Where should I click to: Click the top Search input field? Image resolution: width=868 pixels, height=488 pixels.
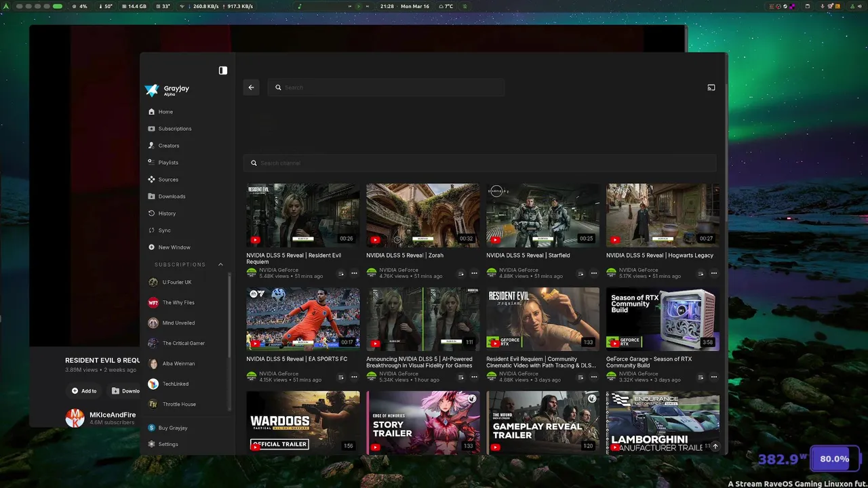[x=386, y=87]
